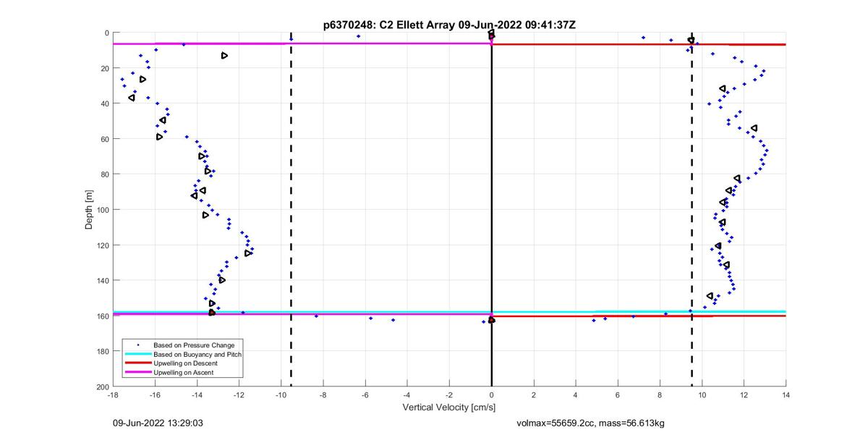Image resolution: width=868 pixels, height=435 pixels.
Task: Click the depth tick label '40'
Action: click(104, 104)
